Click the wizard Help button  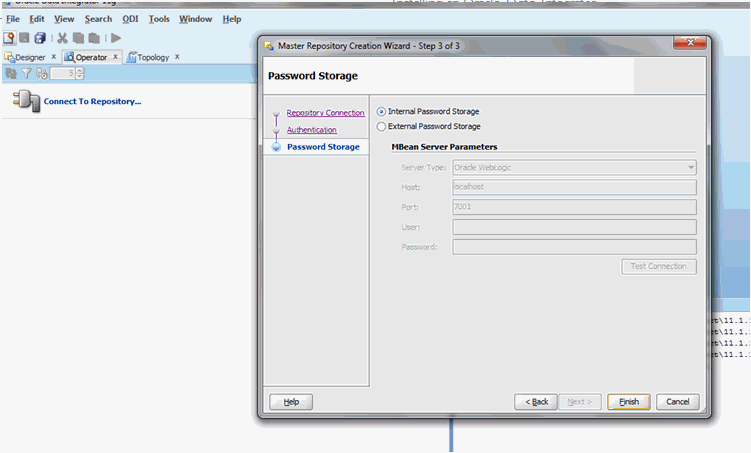(x=291, y=402)
